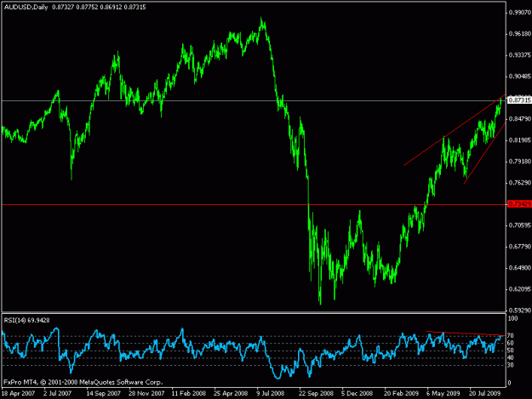This screenshot has width=532, height=399.
Task: Click the 2 Jul 2007 date label
Action: (x=58, y=394)
